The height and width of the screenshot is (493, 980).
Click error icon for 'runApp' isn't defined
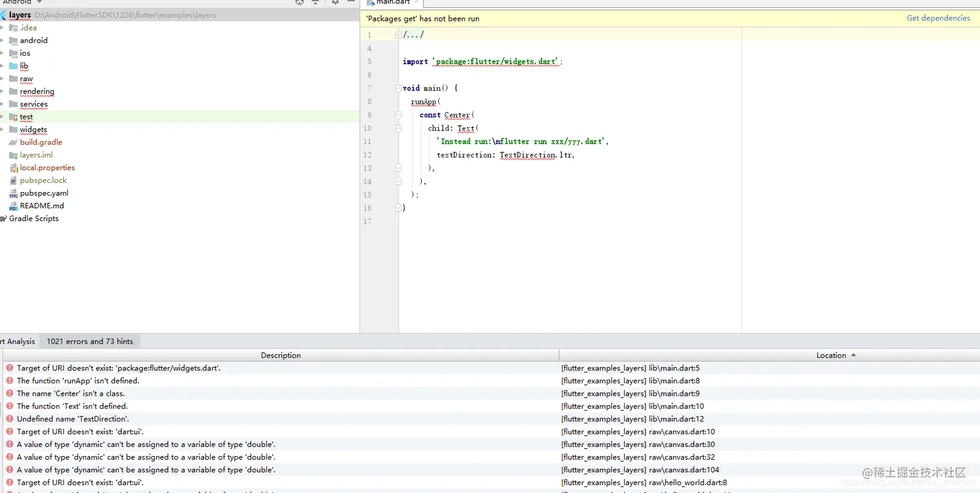[x=10, y=381]
